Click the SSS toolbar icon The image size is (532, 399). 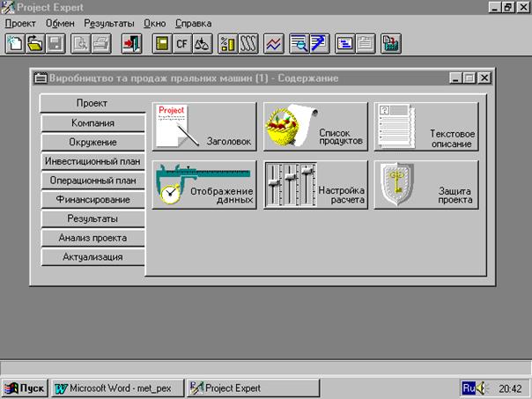tap(248, 44)
